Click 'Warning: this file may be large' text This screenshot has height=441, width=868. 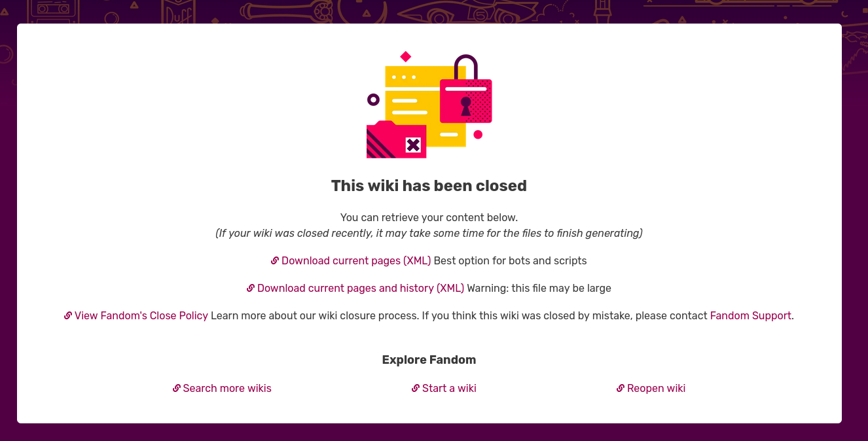[539, 288]
